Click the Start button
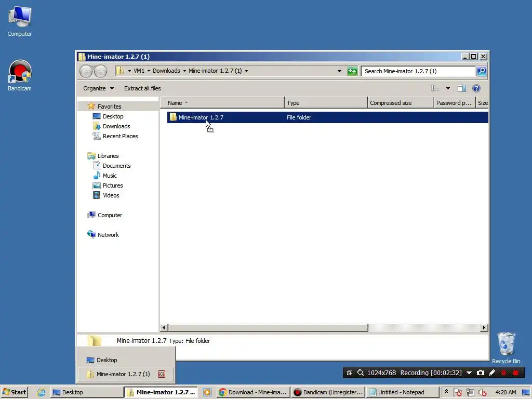 point(14,392)
